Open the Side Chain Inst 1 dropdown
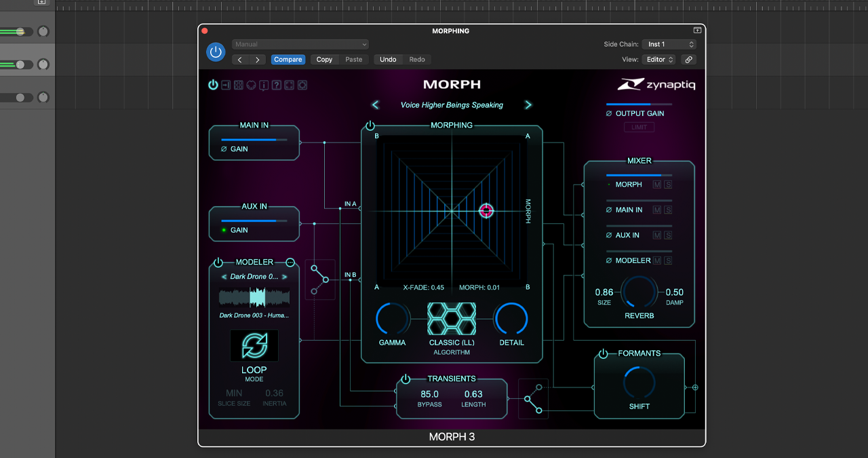This screenshot has height=458, width=868. pyautogui.click(x=669, y=44)
